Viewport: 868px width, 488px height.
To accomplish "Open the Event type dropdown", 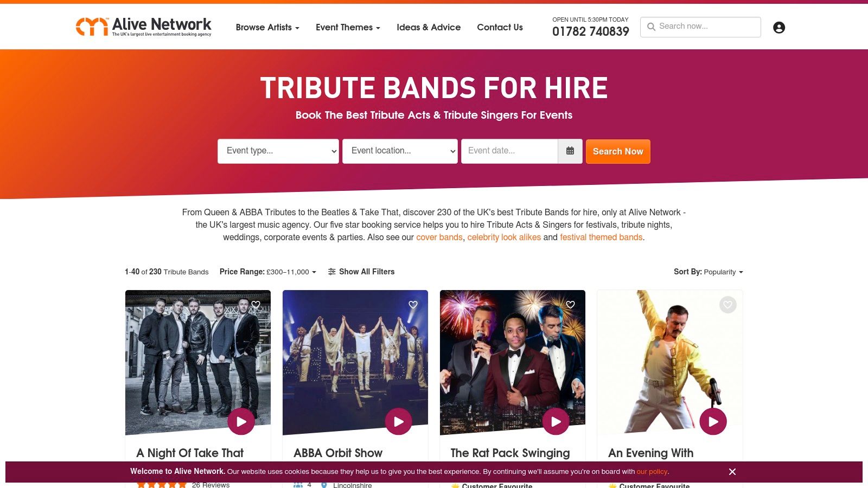I will [278, 151].
